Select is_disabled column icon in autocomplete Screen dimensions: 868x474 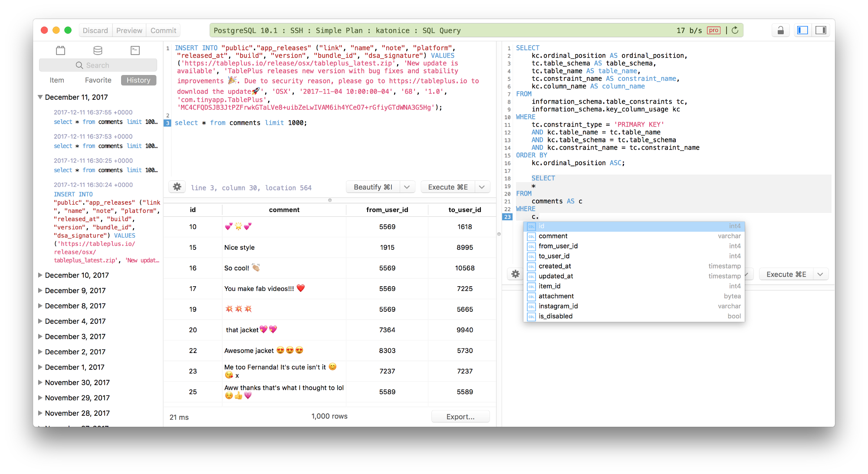pyautogui.click(x=531, y=316)
